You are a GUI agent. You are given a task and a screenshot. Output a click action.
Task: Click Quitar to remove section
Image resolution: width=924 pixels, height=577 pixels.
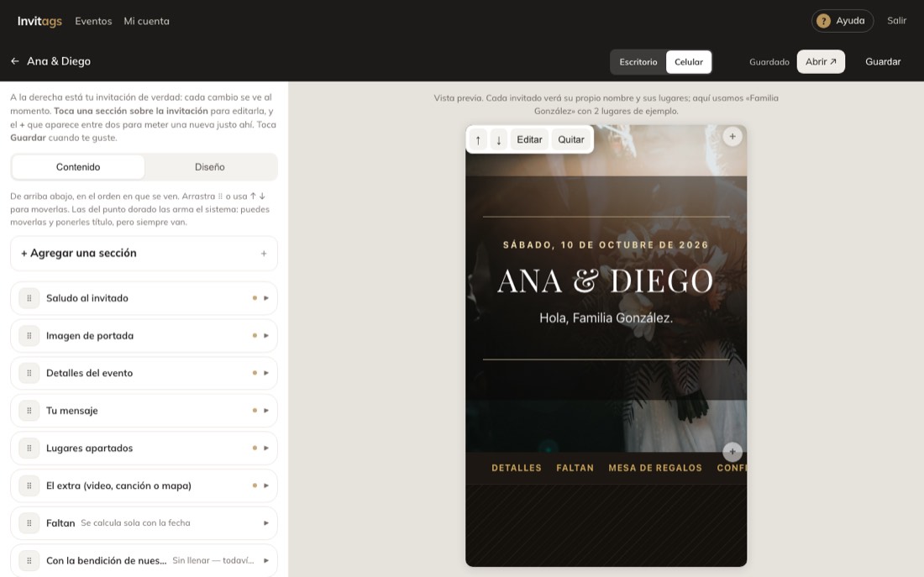pos(571,139)
